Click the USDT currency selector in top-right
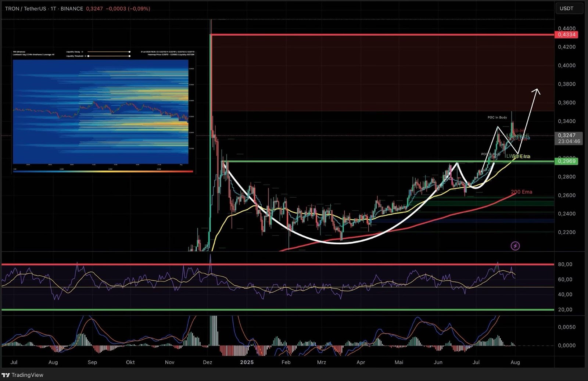 [x=569, y=8]
